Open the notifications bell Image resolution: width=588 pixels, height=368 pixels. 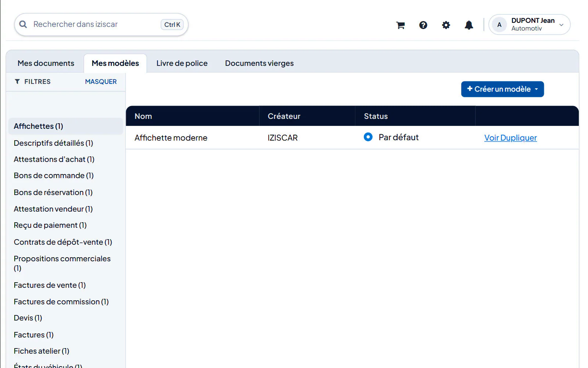(469, 25)
